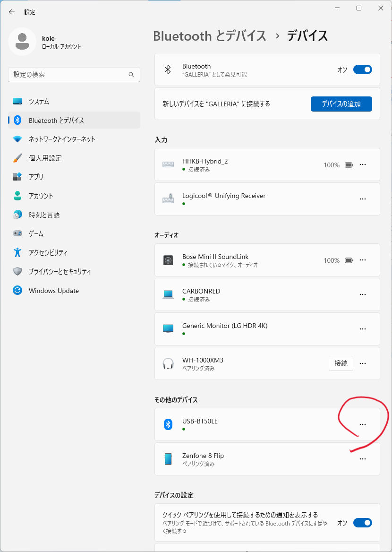Toggle quick pairing notification switch
Screen dimensions: 392x552
pos(362,523)
